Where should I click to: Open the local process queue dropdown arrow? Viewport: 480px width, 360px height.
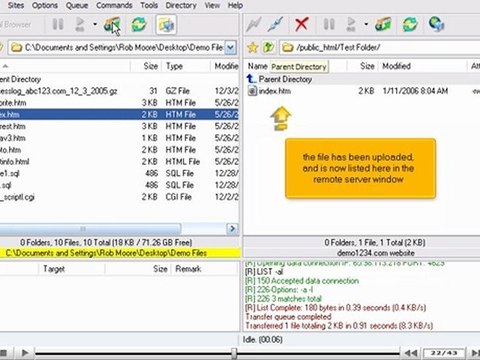pyautogui.click(x=95, y=24)
